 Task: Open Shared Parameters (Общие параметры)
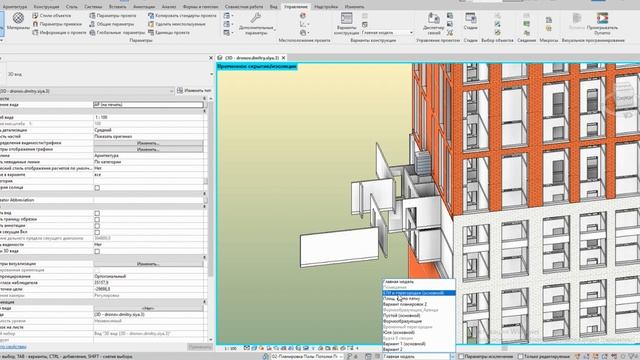pos(112,24)
